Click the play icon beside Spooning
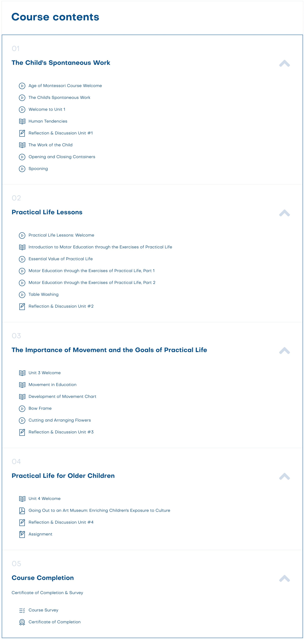 (x=22, y=169)
